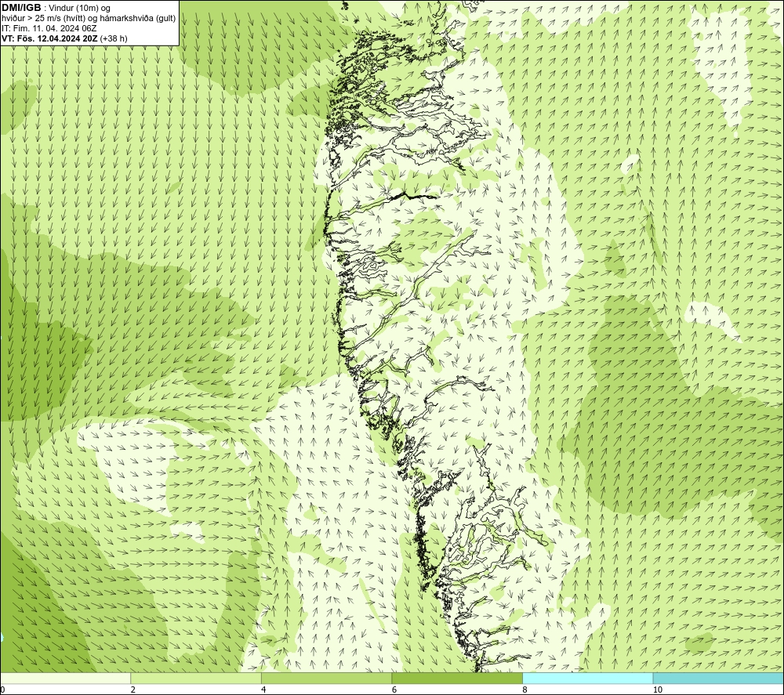This screenshot has width=784, height=695.
Task: Click the 'VT: Fös. 12.04.2024 20Z' valid time line
Action: click(x=64, y=38)
